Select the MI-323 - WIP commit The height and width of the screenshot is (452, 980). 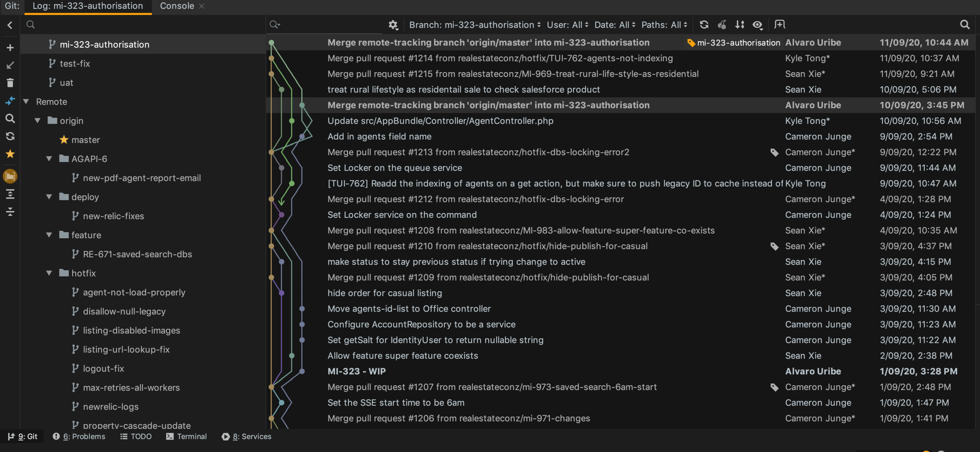click(x=356, y=371)
